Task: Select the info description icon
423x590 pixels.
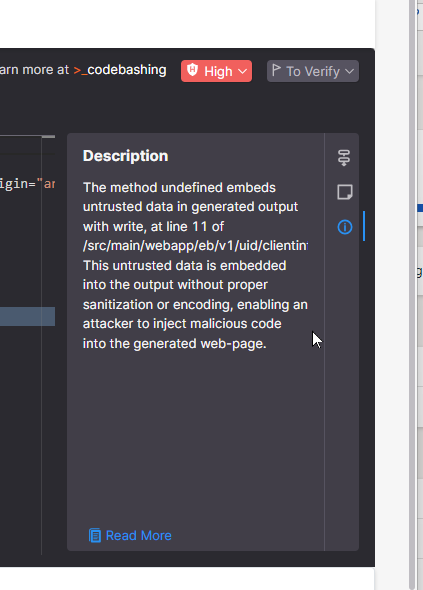Action: pyautogui.click(x=345, y=227)
